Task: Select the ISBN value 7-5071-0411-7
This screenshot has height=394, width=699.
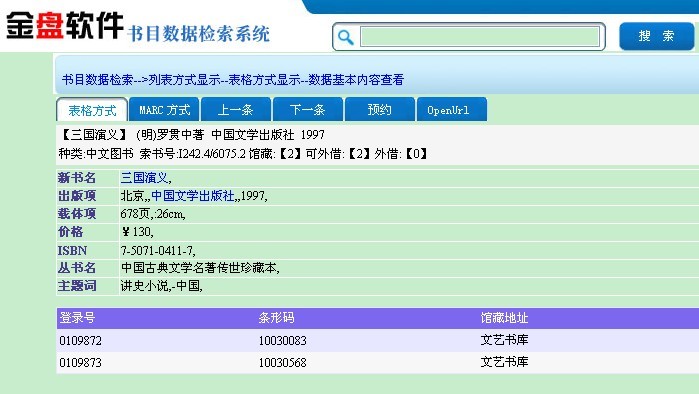Action: click(x=158, y=250)
